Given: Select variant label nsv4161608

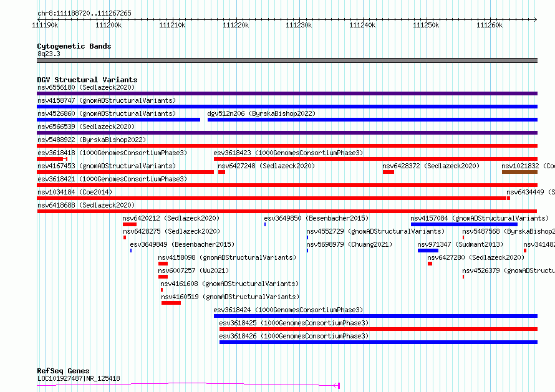Looking at the screenshot, I should [x=229, y=284].
